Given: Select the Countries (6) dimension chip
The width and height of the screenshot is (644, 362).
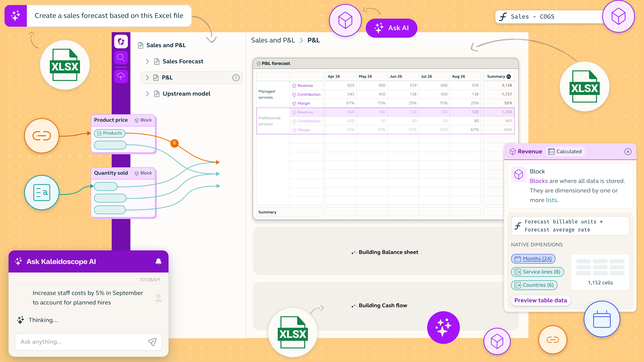Looking at the screenshot, I should coord(534,285).
